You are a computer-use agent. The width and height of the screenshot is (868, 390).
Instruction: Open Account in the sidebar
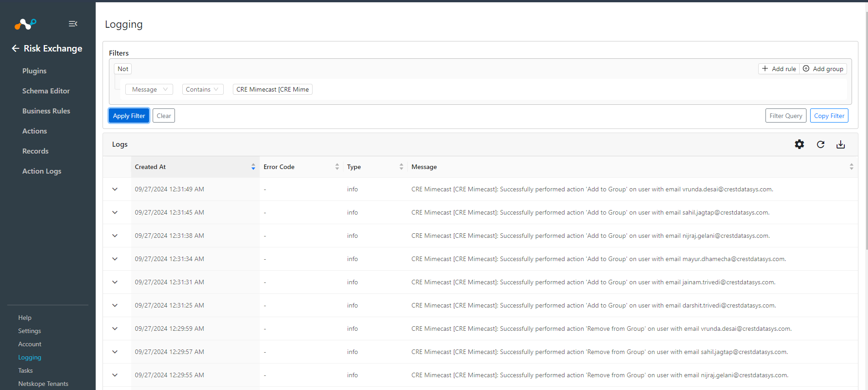(30, 344)
